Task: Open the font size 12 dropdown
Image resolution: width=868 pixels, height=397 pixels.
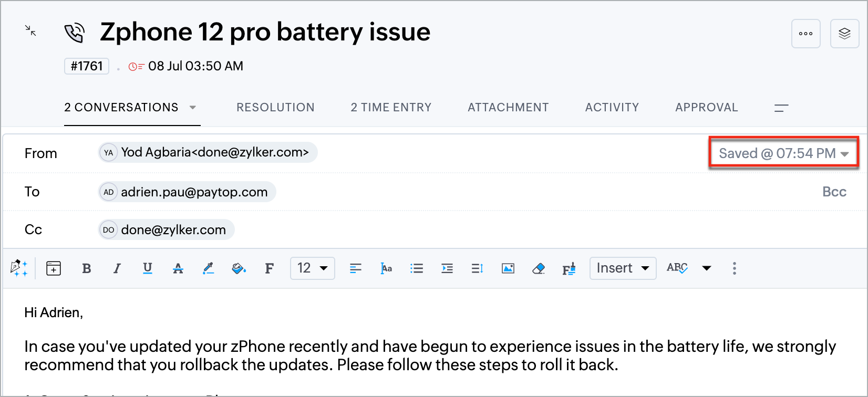Action: (x=312, y=268)
